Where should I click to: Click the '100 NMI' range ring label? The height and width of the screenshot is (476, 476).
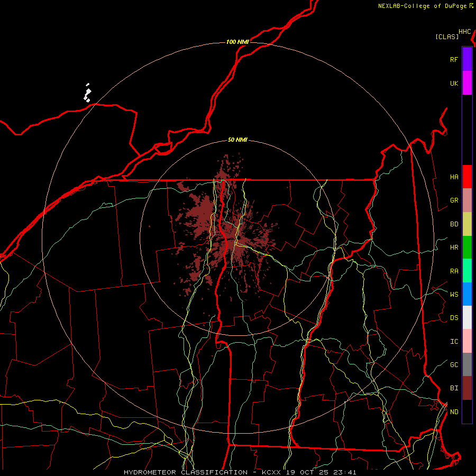point(237,42)
